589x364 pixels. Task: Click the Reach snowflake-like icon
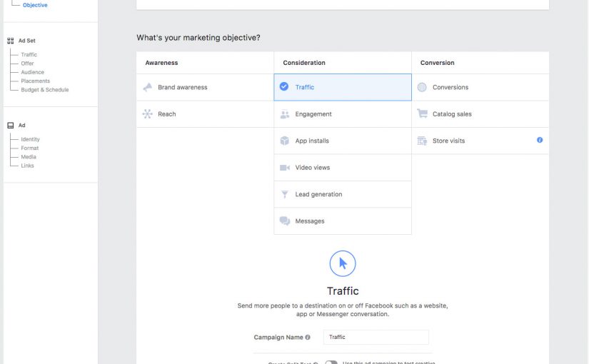click(148, 113)
